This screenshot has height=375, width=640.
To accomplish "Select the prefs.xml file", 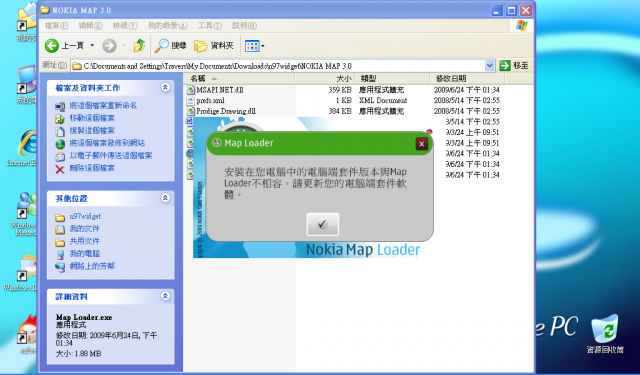I will pos(210,100).
